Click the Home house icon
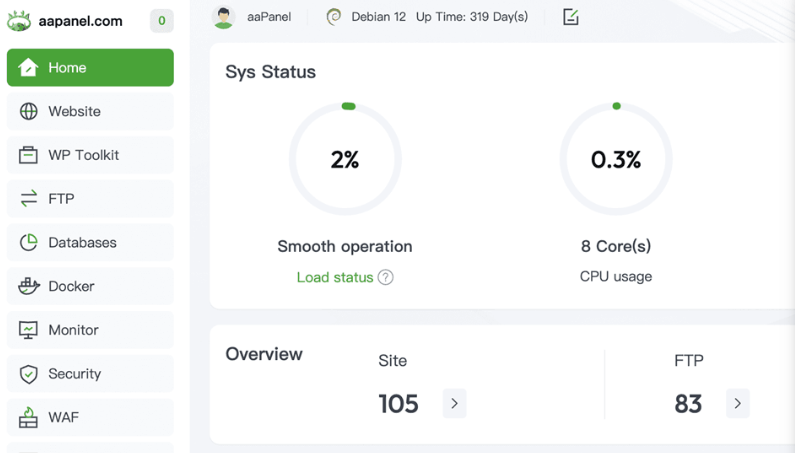The height and width of the screenshot is (453, 795). (x=28, y=67)
